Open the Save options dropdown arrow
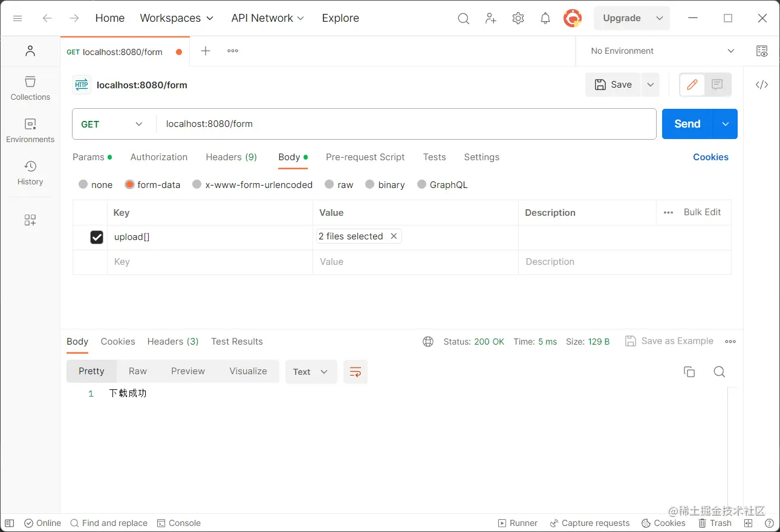Image resolution: width=780 pixels, height=532 pixels. click(x=650, y=85)
